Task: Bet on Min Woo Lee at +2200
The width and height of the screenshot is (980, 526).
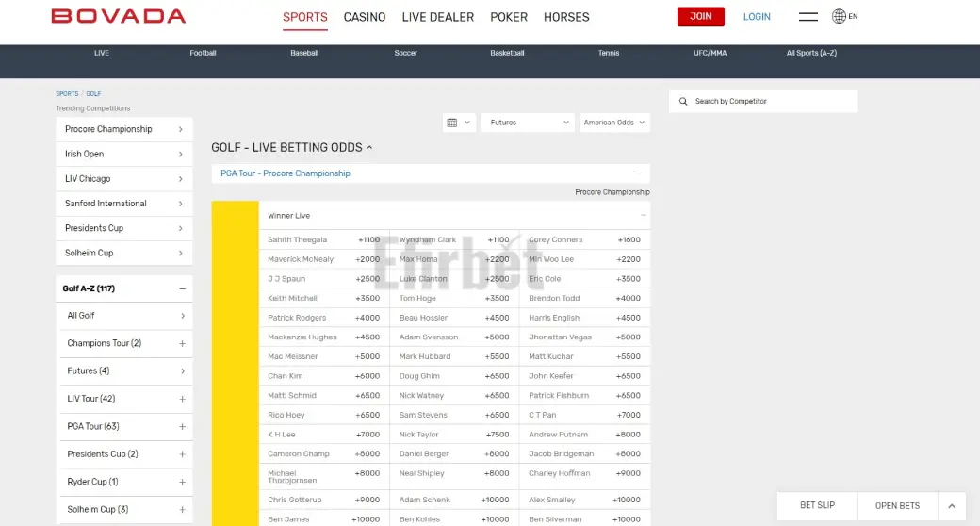Action: click(584, 259)
